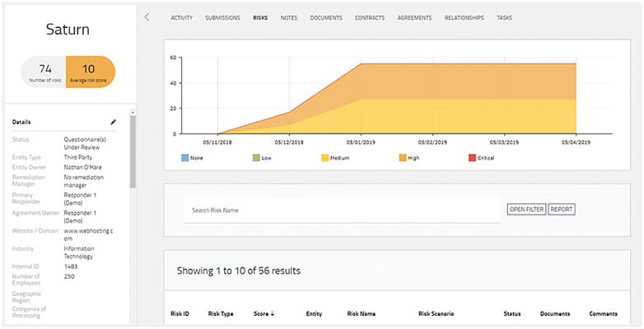Toggle the Low legend swatch
This screenshot has width=644, height=329.
(x=257, y=157)
